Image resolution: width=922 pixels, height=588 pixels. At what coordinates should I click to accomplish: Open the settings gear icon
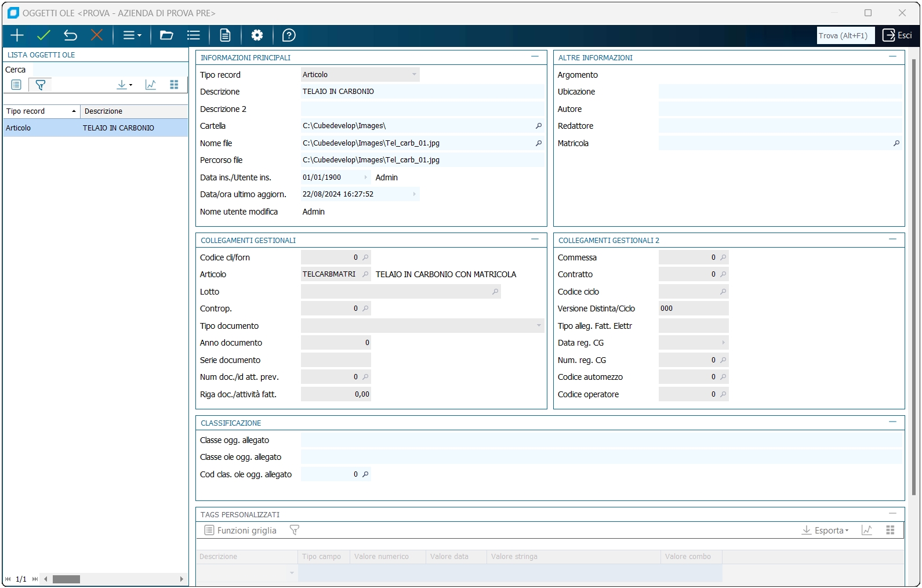pyautogui.click(x=257, y=35)
